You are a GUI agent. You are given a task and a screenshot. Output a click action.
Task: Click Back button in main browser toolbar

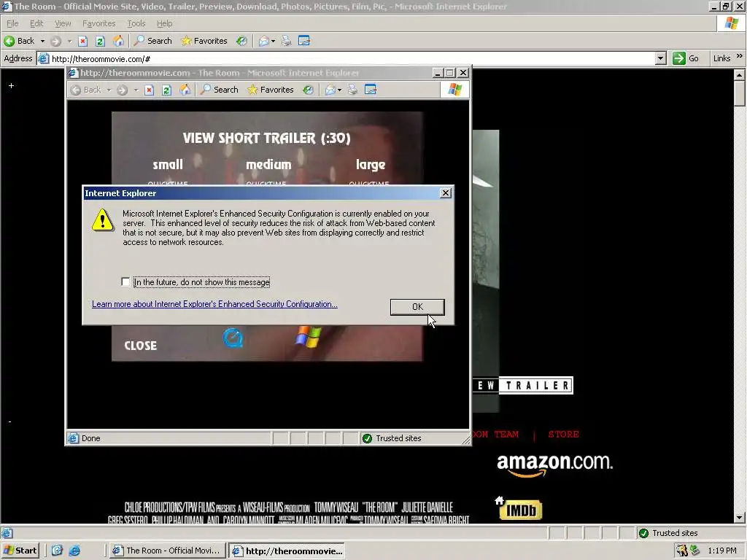tap(20, 41)
